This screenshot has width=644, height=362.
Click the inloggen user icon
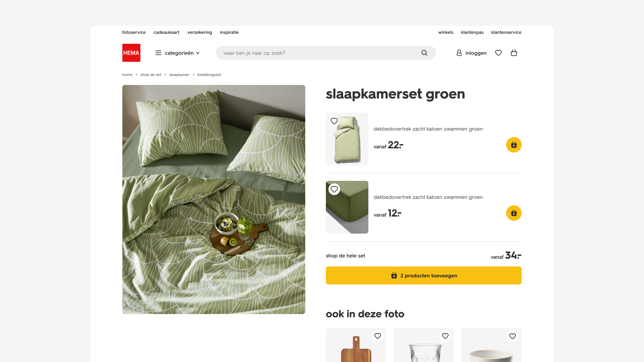tap(459, 53)
